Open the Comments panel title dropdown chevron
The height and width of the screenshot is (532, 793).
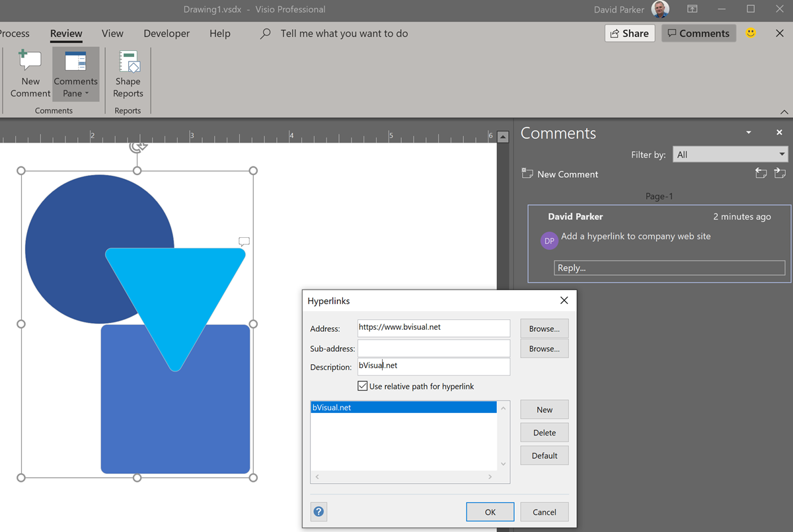tap(748, 132)
